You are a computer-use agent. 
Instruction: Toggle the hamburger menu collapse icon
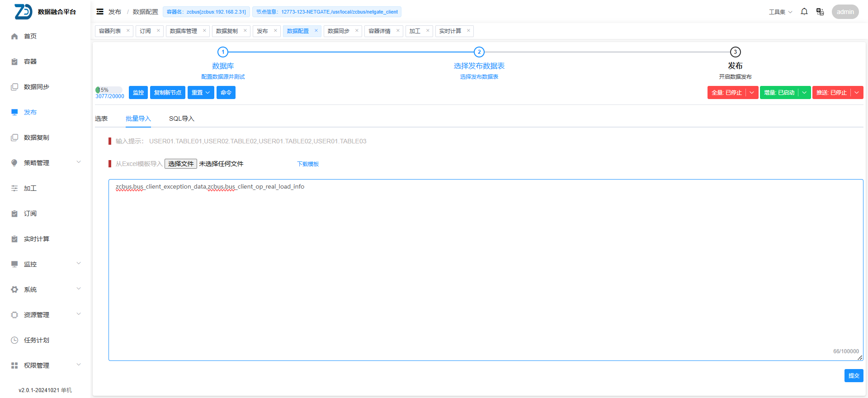click(x=100, y=12)
